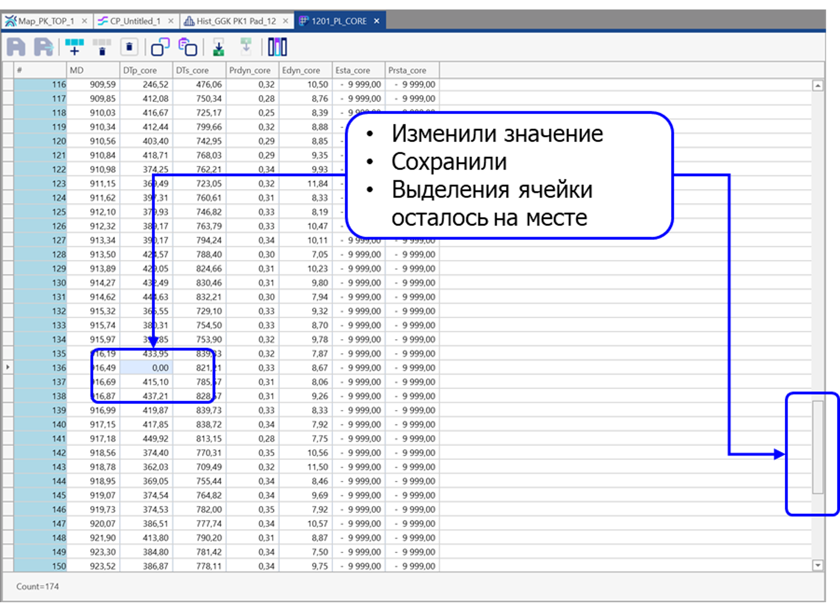Click the DTs_core column header
The width and height of the screenshot is (840, 616).
click(x=200, y=70)
